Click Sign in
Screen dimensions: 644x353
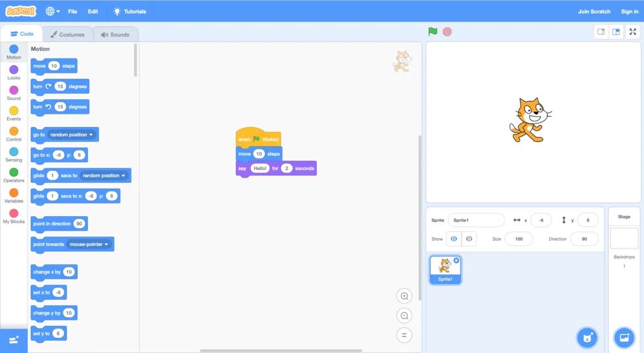click(x=630, y=11)
